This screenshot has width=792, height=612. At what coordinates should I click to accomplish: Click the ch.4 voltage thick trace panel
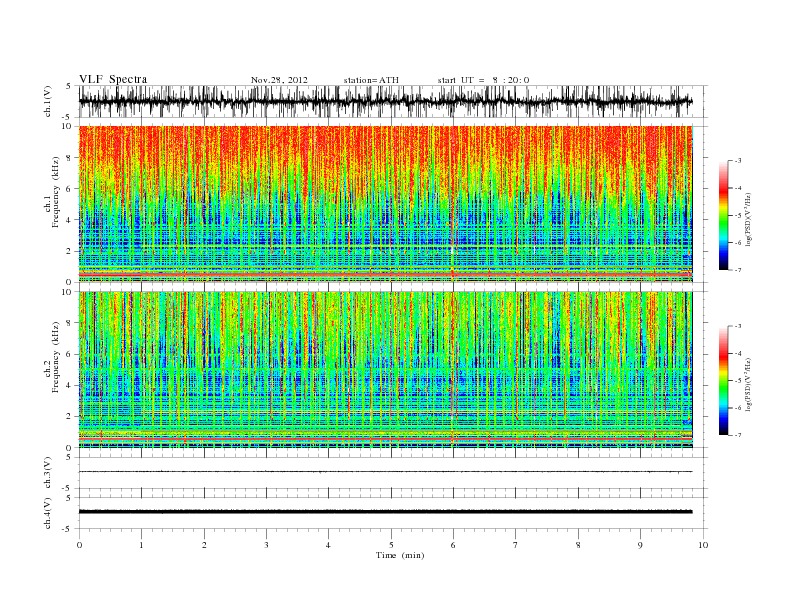(x=392, y=513)
